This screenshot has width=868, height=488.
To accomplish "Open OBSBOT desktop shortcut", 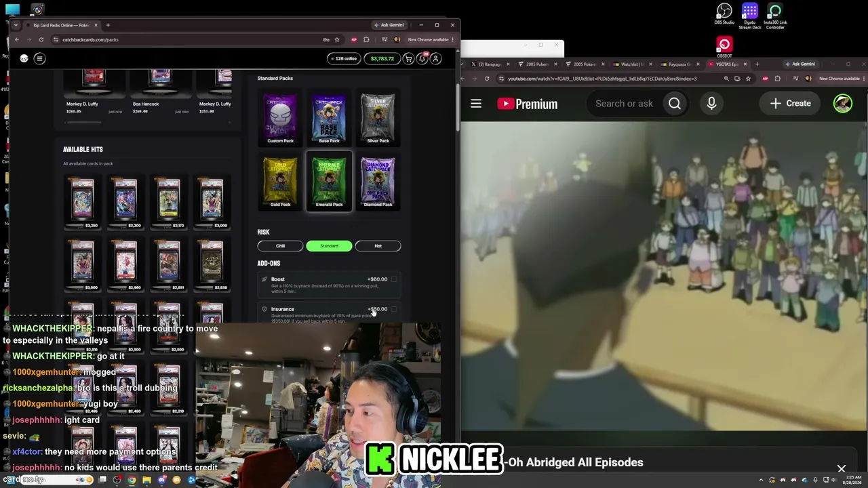I will click(x=724, y=47).
